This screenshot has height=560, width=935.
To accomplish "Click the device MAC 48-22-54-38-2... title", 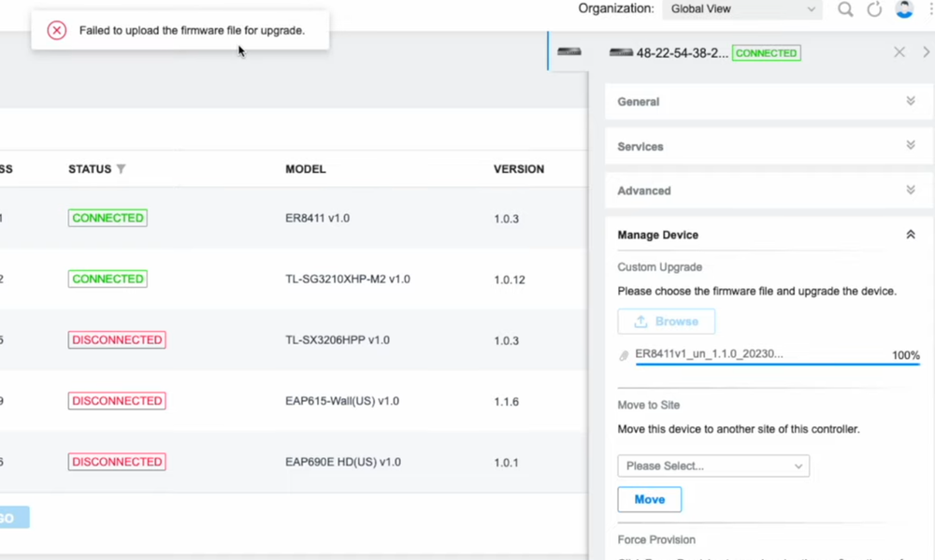I will [x=683, y=53].
